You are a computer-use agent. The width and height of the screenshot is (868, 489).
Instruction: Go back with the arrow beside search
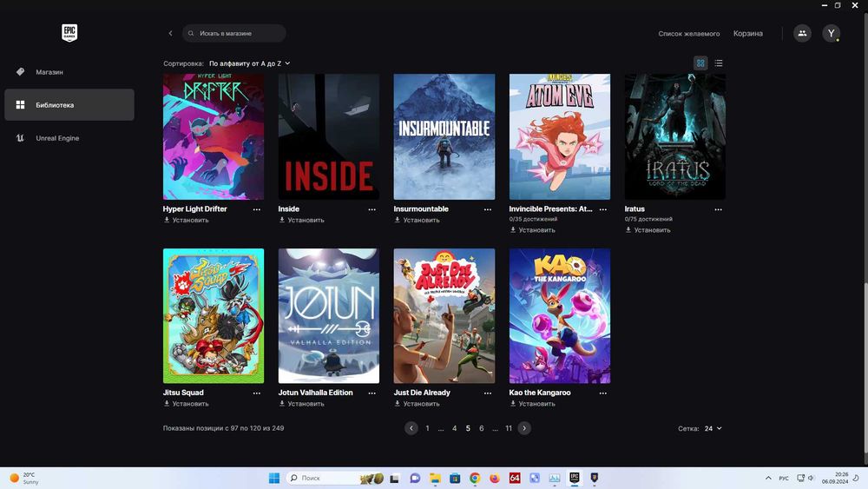click(x=170, y=33)
